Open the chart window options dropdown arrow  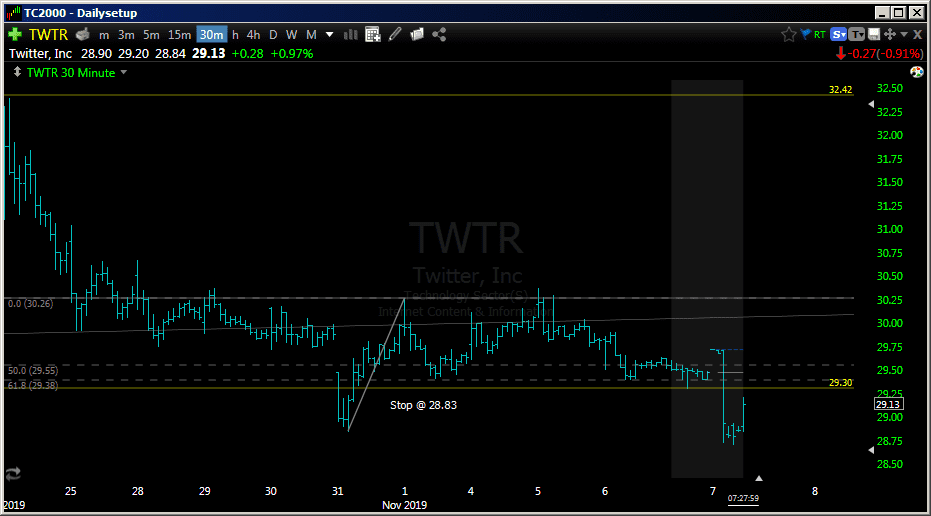point(904,34)
